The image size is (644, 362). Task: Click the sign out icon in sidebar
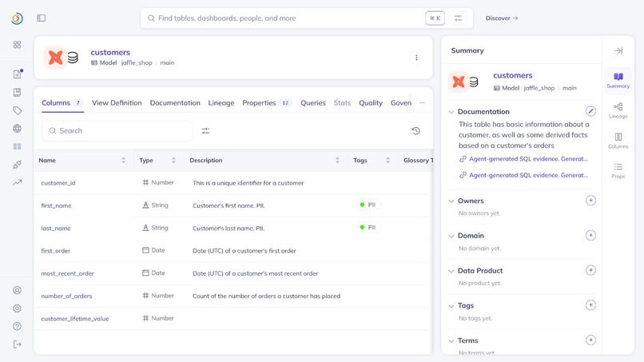coord(17,344)
